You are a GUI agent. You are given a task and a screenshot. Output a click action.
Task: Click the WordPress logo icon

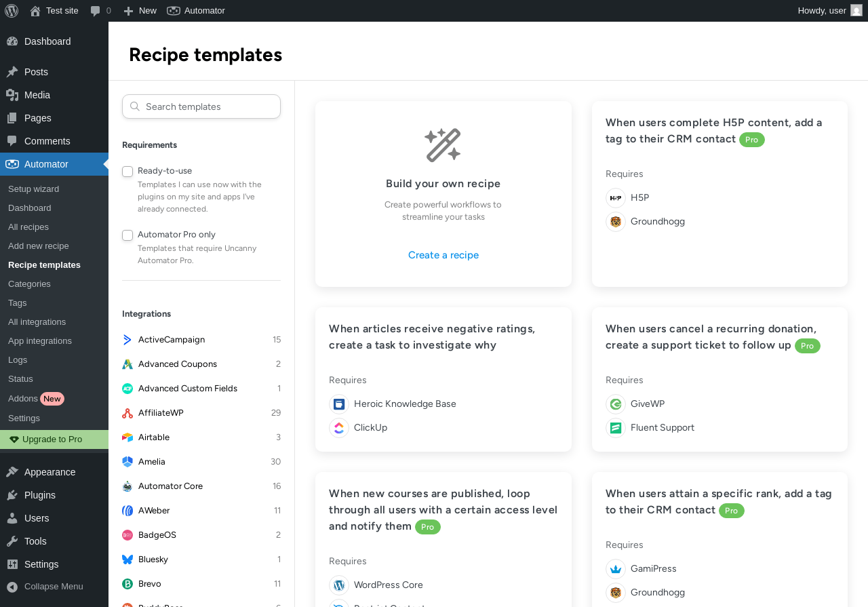coord(12,11)
